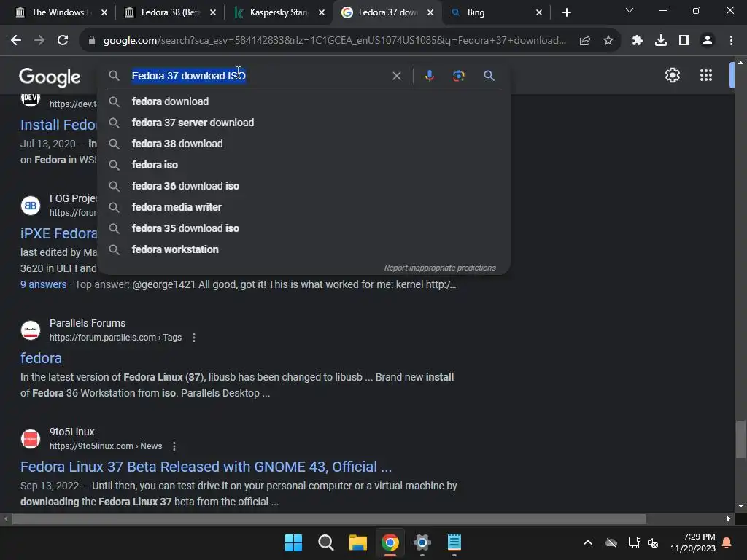
Task: Open 'fedora' Parallels Forums result
Action: (x=41, y=358)
